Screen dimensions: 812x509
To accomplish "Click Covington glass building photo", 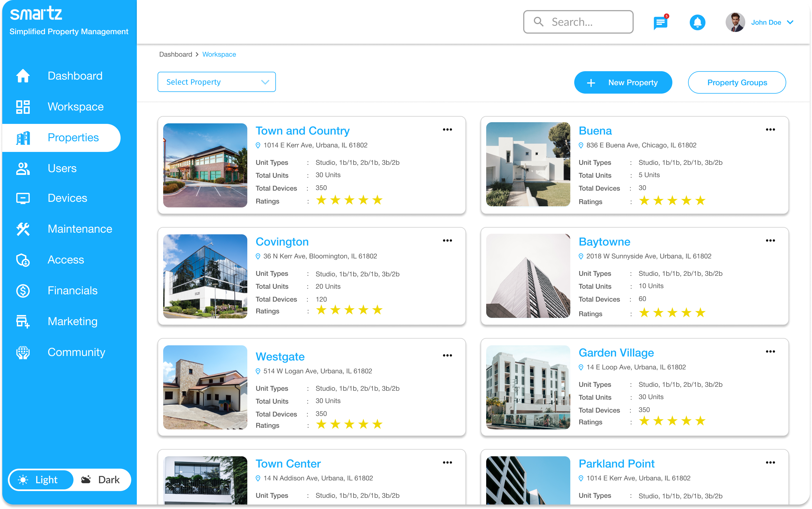I will (205, 276).
